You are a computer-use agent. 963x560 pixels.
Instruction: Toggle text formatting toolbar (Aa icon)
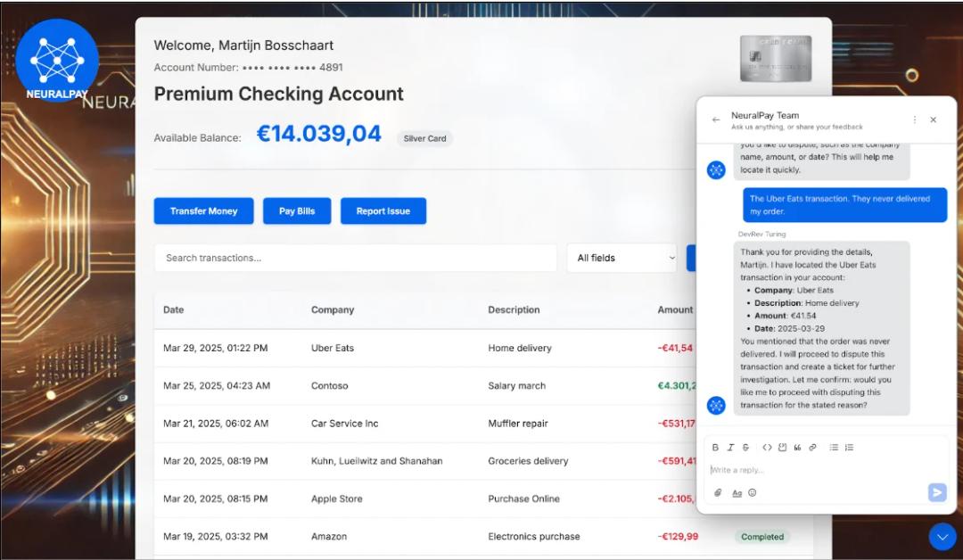coord(737,493)
